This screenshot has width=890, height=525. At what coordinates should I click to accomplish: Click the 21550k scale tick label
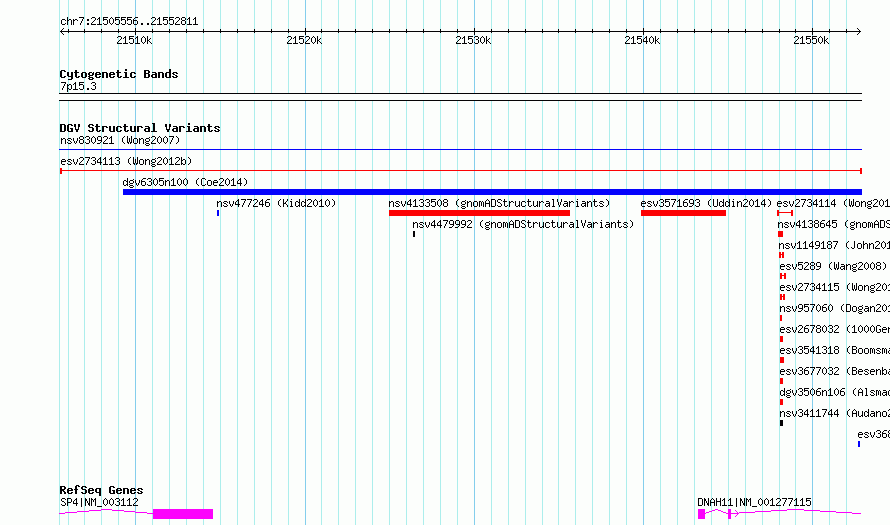tap(811, 40)
